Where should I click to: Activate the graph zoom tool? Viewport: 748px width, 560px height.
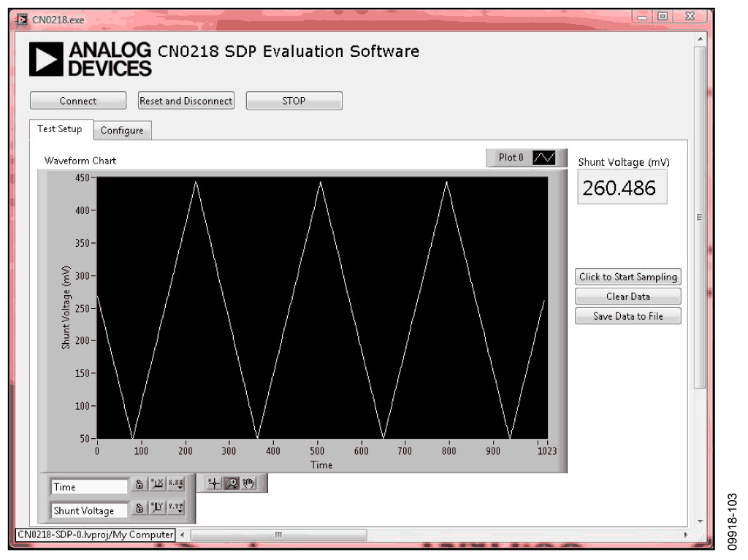click(x=231, y=483)
